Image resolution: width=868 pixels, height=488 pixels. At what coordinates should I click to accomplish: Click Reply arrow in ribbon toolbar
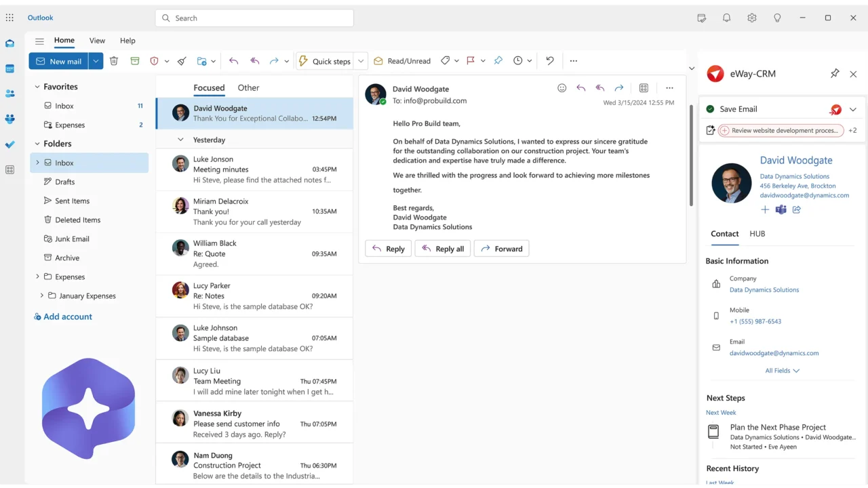(x=233, y=61)
